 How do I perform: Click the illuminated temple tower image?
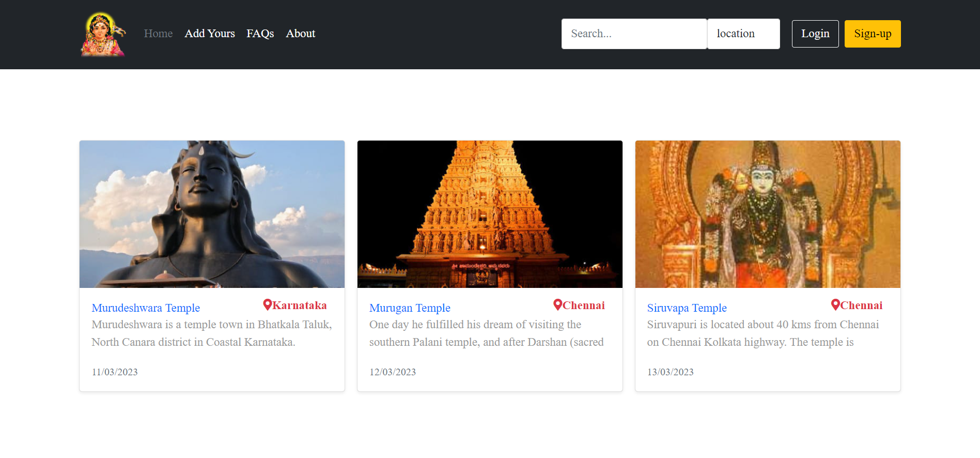coord(490,214)
